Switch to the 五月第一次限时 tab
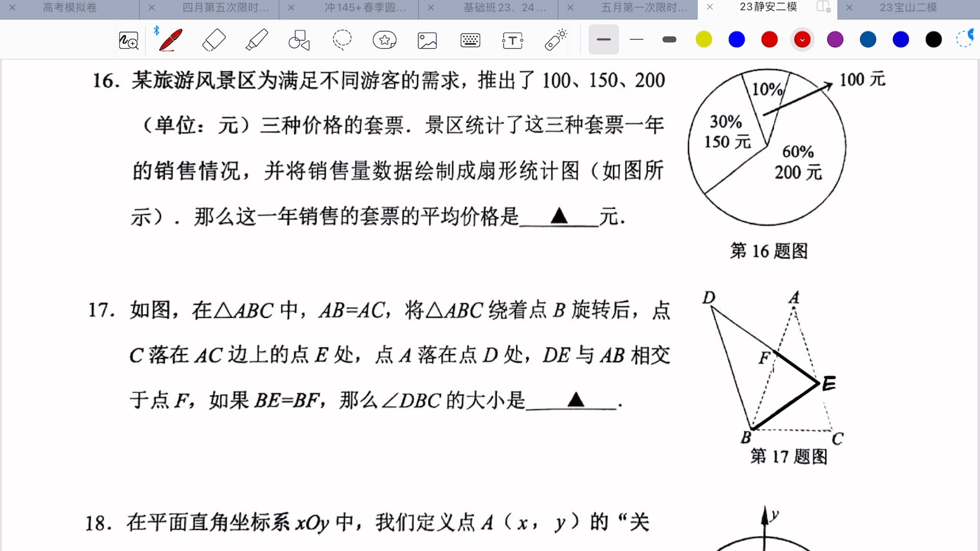 645,8
